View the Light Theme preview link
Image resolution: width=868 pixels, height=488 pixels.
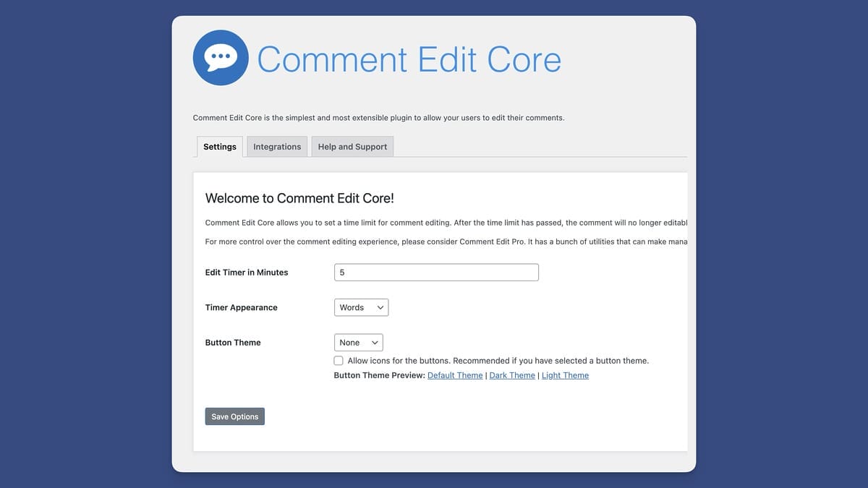pyautogui.click(x=565, y=375)
